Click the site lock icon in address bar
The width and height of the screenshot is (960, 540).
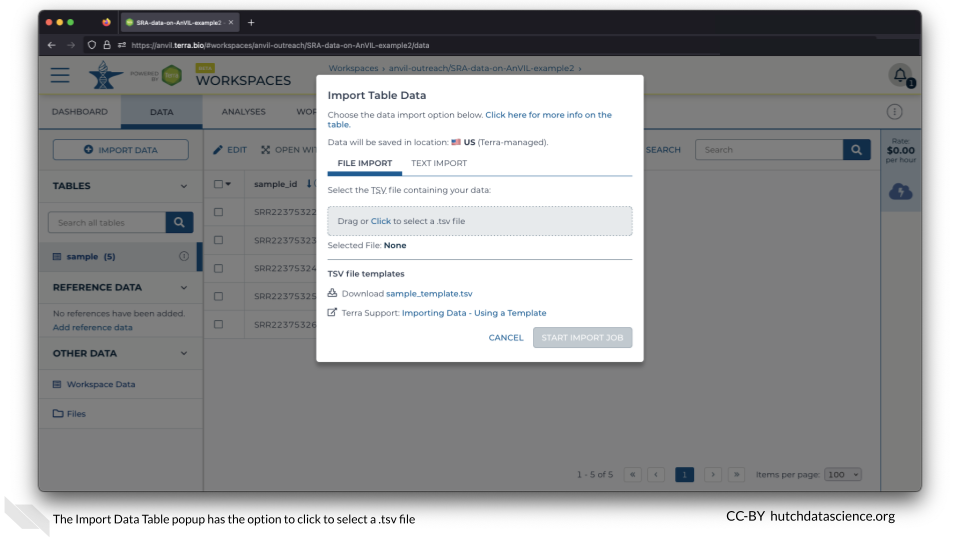pos(107,45)
